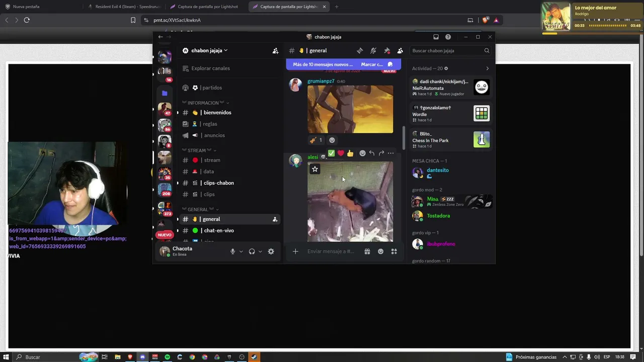Open Discord help icon
Screen dimensions: 644x362
click(448, 37)
